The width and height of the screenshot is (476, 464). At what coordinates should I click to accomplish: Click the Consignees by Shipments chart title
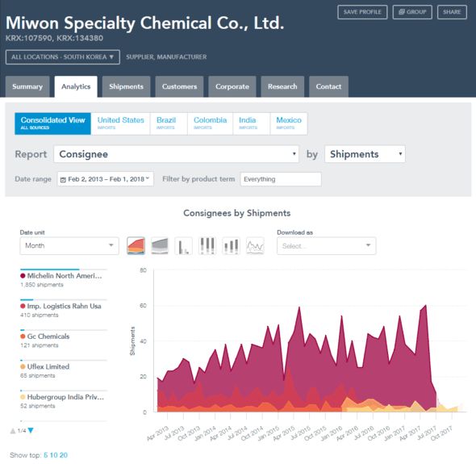236,213
